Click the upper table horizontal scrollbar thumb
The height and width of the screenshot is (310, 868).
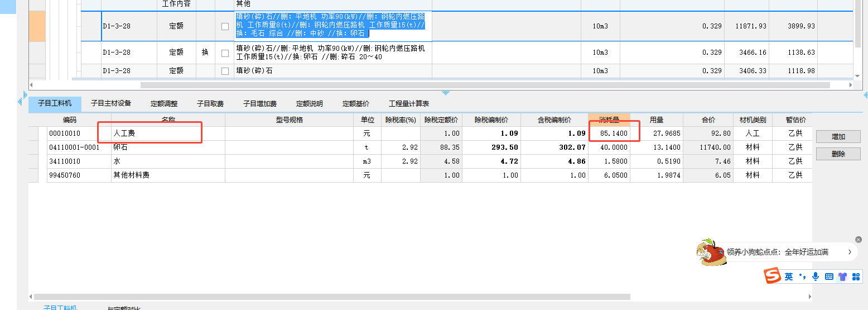pos(485,85)
